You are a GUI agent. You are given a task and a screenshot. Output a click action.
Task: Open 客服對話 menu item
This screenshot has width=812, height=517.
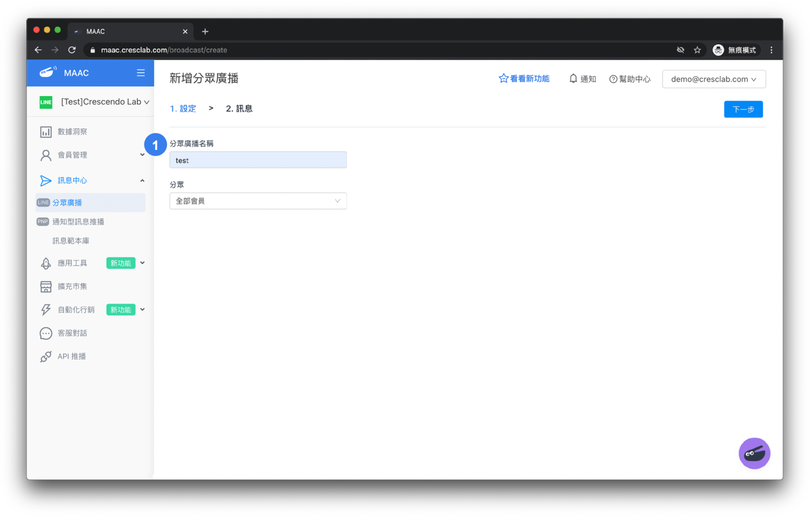(72, 333)
